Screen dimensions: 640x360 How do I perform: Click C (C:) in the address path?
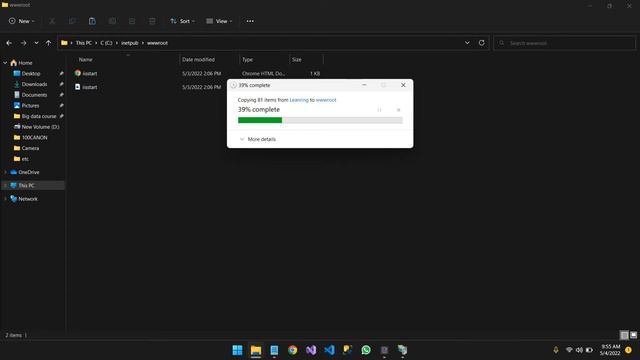click(x=106, y=43)
